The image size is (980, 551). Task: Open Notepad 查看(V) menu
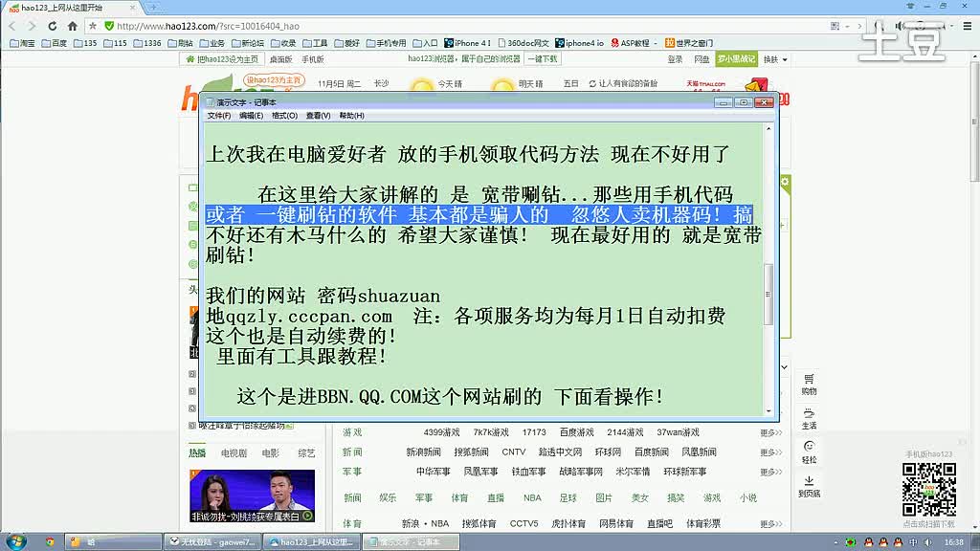click(318, 116)
